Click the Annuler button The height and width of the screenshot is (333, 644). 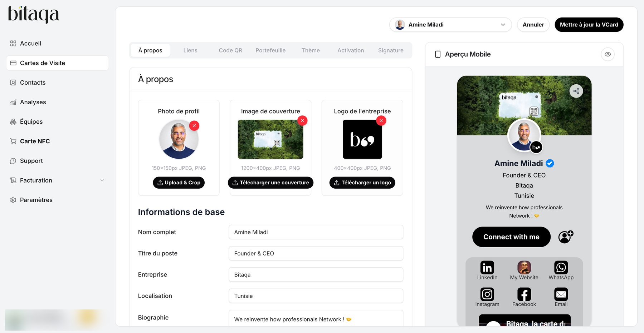point(533,25)
